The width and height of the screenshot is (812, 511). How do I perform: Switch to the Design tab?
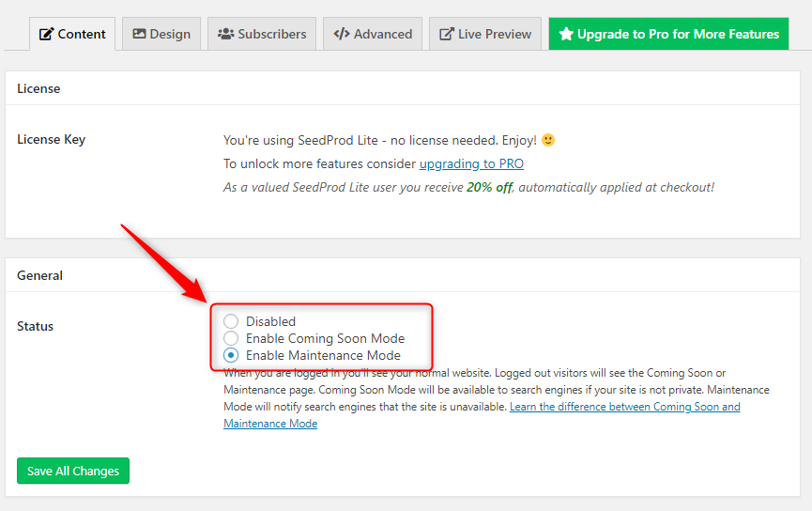coord(161,34)
